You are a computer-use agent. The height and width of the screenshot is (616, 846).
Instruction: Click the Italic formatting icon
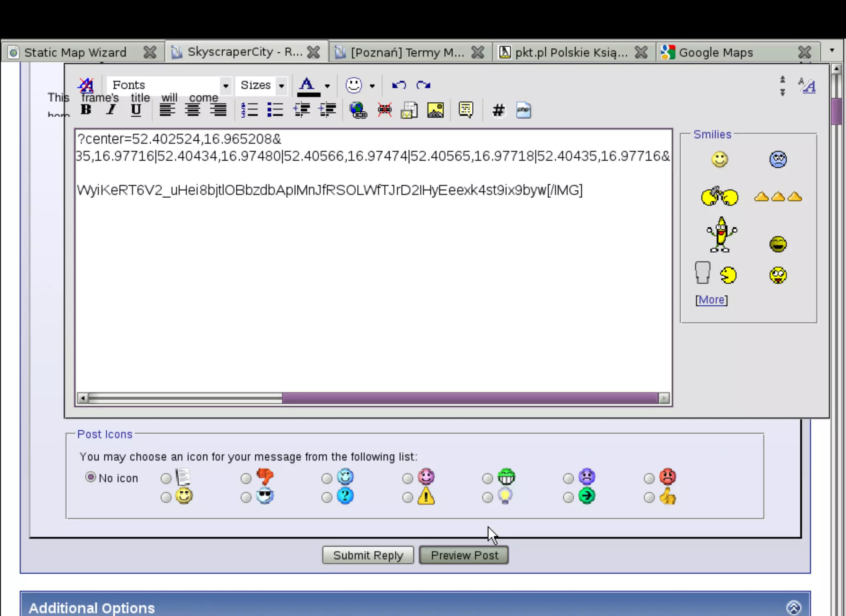(111, 110)
